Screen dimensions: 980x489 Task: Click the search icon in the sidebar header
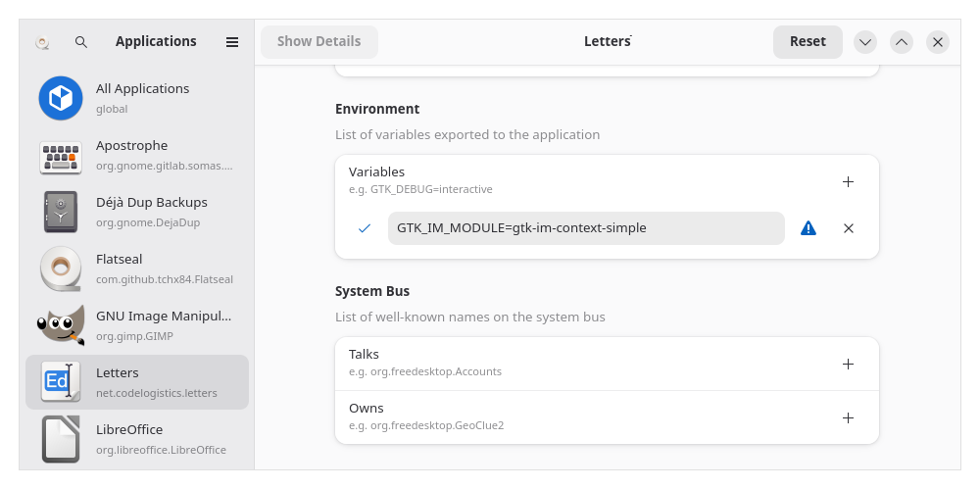click(81, 42)
